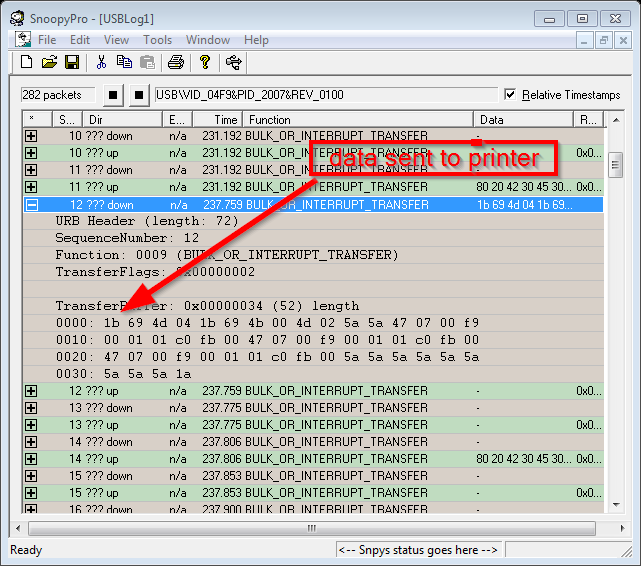
Task: Expand the packet 14 up row
Action: pyautogui.click(x=31, y=459)
